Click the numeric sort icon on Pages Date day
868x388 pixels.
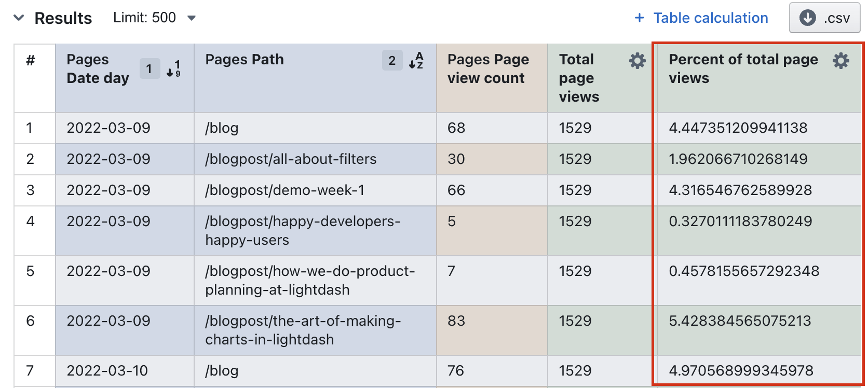(x=174, y=68)
